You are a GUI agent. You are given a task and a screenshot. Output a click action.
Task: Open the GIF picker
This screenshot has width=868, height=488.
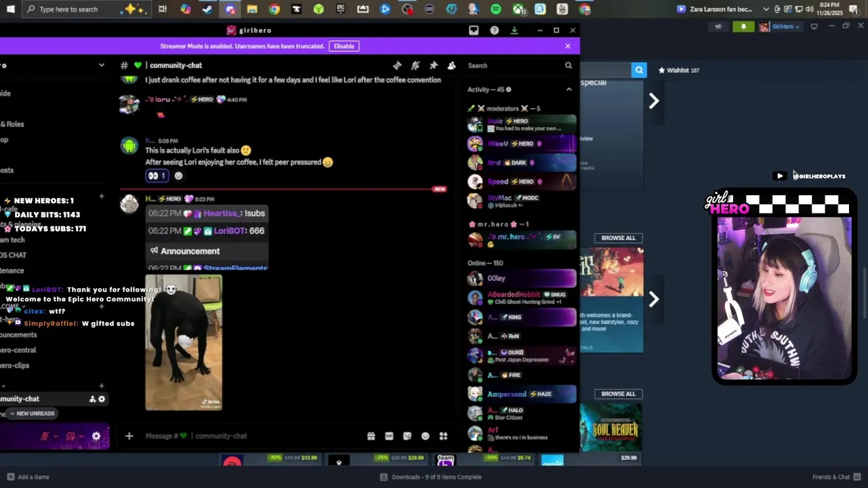(x=389, y=436)
